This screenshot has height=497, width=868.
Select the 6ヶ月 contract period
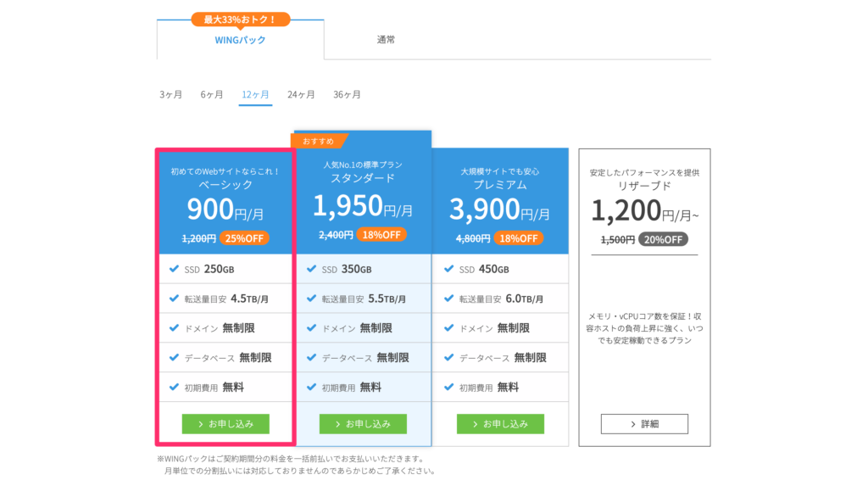coord(211,95)
